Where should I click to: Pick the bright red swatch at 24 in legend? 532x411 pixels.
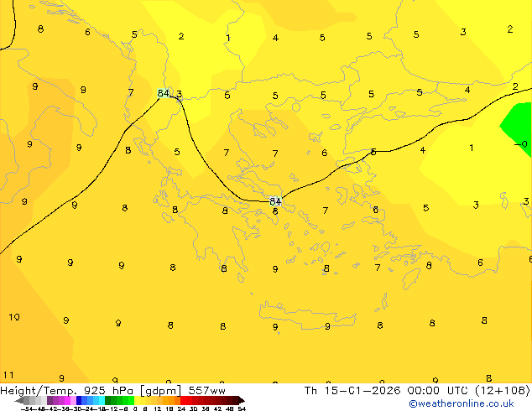point(183,400)
